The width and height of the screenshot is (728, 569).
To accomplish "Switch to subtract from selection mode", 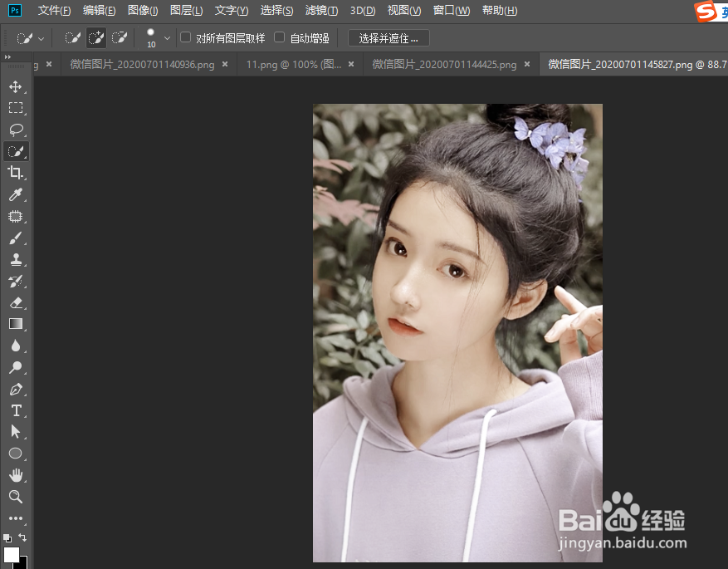I will [120, 37].
